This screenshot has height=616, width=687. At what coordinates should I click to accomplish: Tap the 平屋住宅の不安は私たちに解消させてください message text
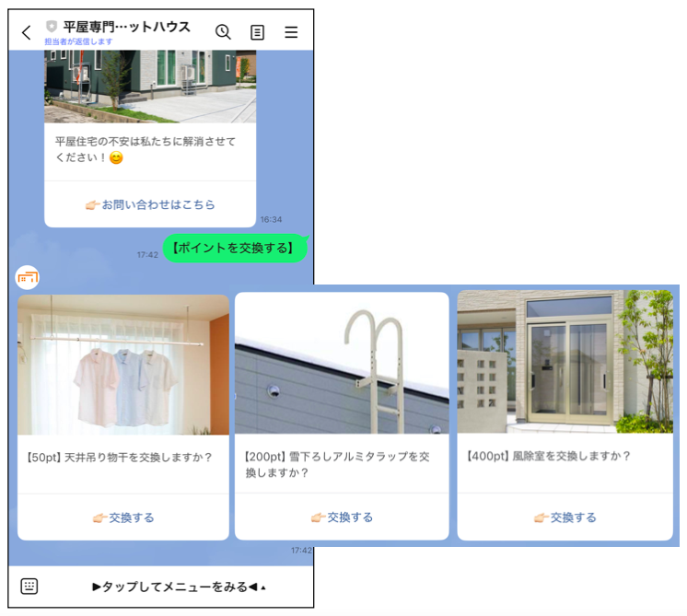pyautogui.click(x=145, y=149)
